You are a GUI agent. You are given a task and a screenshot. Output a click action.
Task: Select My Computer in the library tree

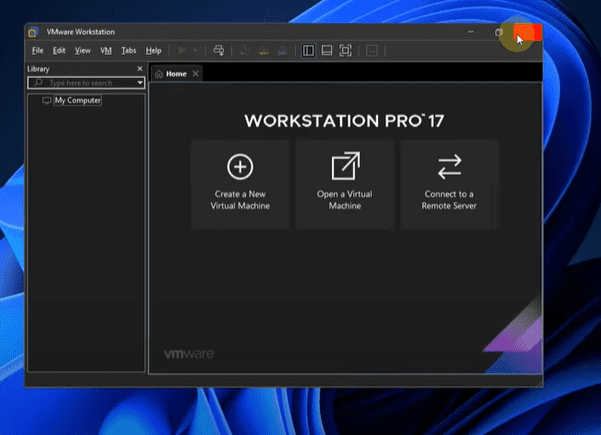[x=77, y=100]
